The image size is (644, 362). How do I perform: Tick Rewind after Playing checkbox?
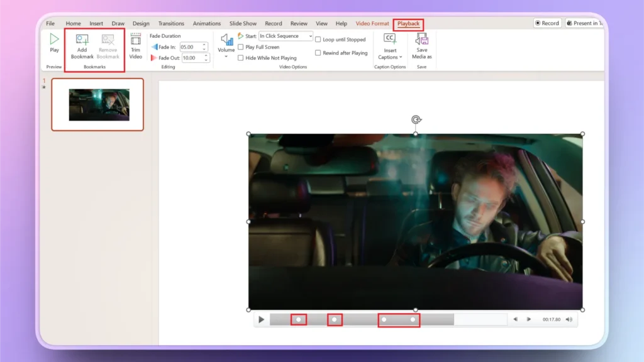point(318,53)
